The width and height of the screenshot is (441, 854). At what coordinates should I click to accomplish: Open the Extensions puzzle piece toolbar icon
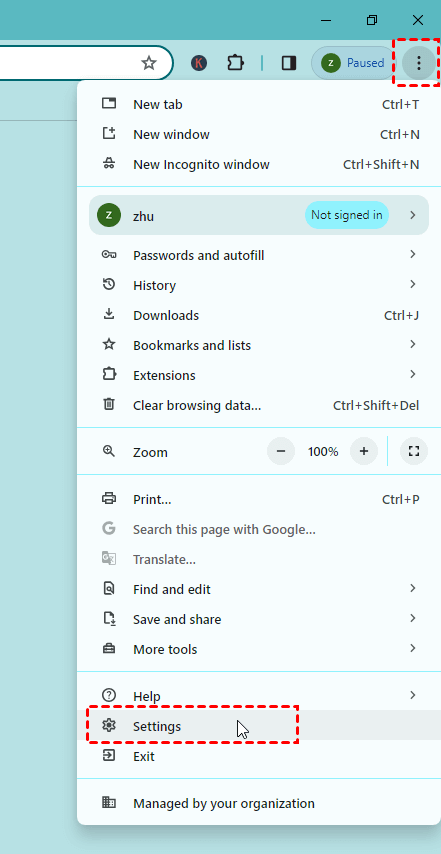[x=235, y=63]
